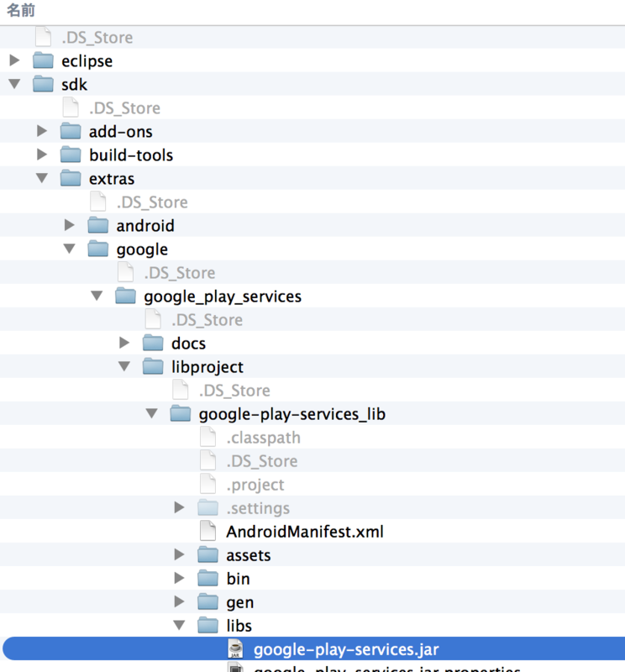Expand the build-tools folder triangle
The height and width of the screenshot is (672, 625).
pyautogui.click(x=42, y=155)
